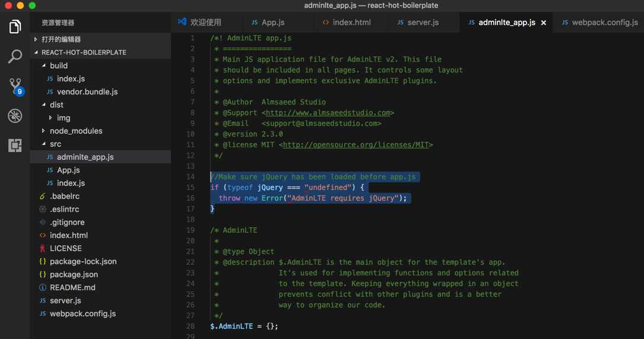
Task: Open the opensource.org MIT license link
Action: [x=356, y=145]
